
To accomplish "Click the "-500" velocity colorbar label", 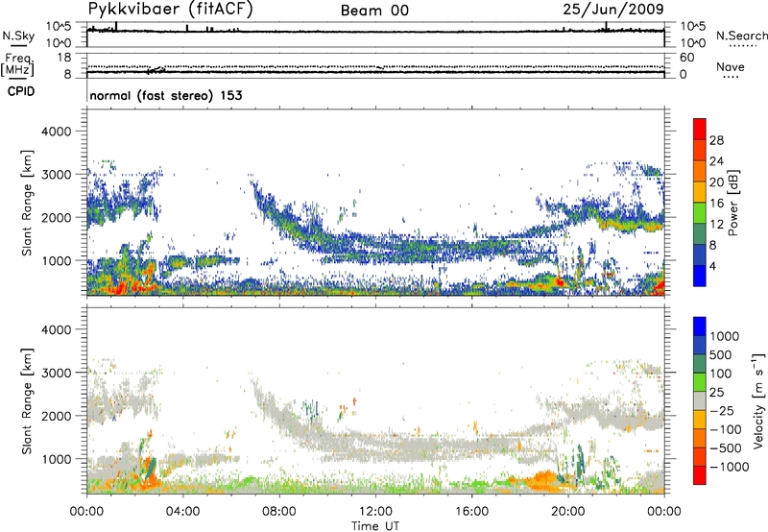I will tap(726, 448).
